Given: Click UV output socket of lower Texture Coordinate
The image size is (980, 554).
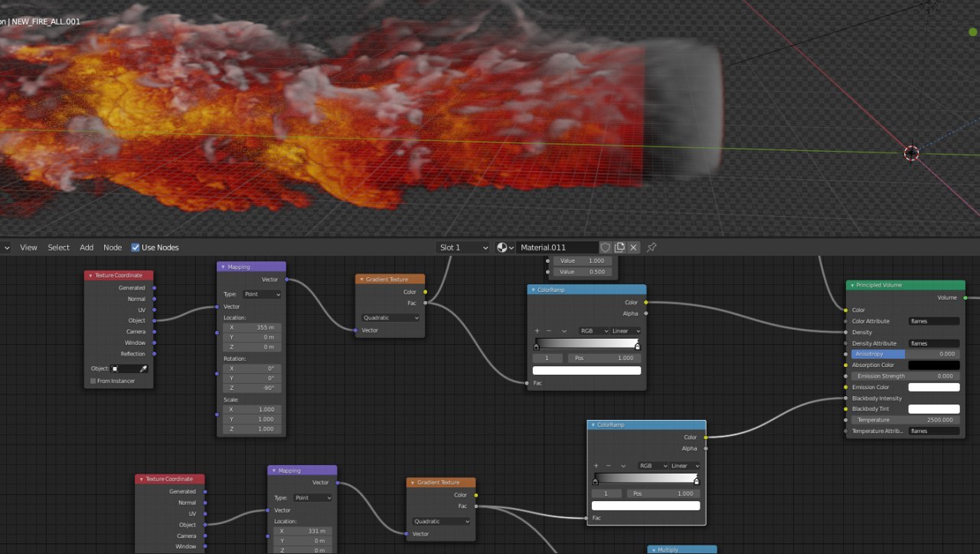Looking at the screenshot, I should coord(205,514).
